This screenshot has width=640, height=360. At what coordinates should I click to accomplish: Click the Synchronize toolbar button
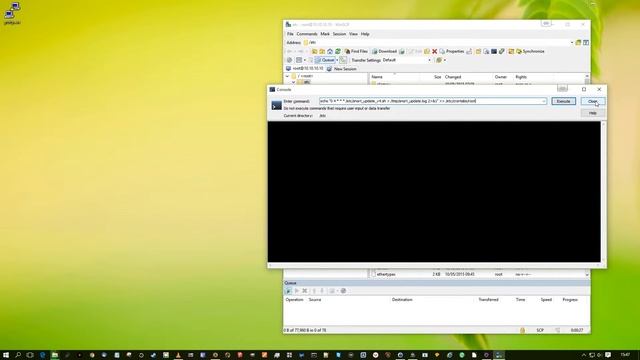pyautogui.click(x=530, y=51)
